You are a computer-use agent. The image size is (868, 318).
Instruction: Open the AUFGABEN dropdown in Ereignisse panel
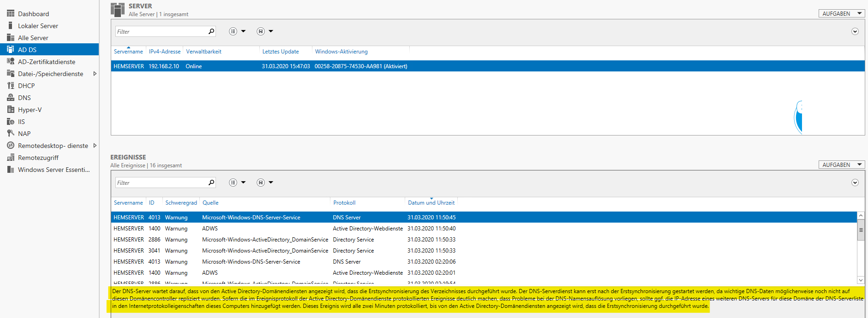[841, 165]
